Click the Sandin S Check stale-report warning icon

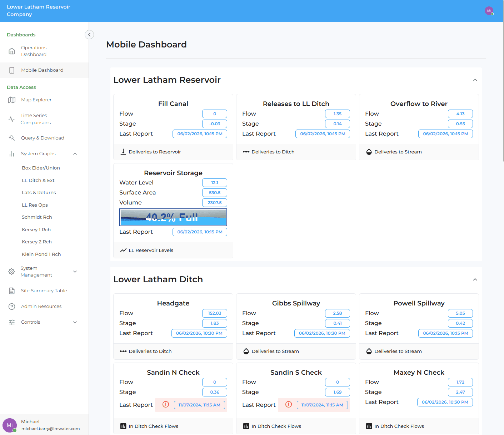tap(289, 404)
